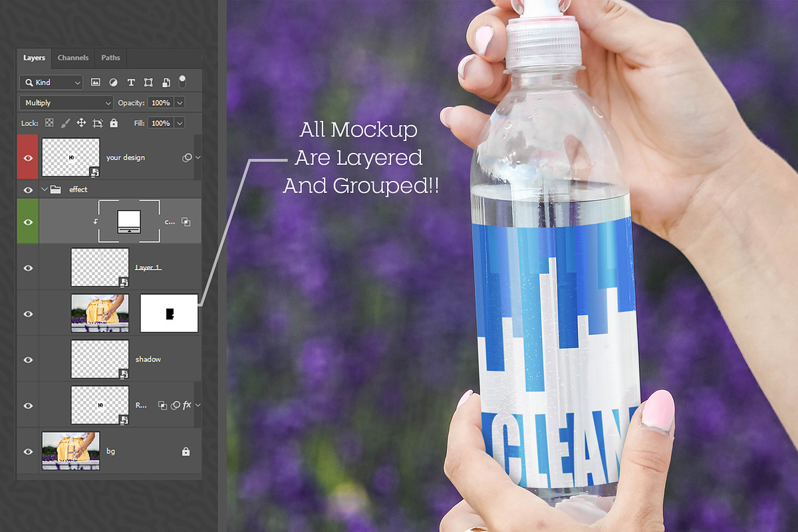Screen dimensions: 798x532
Task: Open the Fill slider dropdown arrow
Action: 180,123
